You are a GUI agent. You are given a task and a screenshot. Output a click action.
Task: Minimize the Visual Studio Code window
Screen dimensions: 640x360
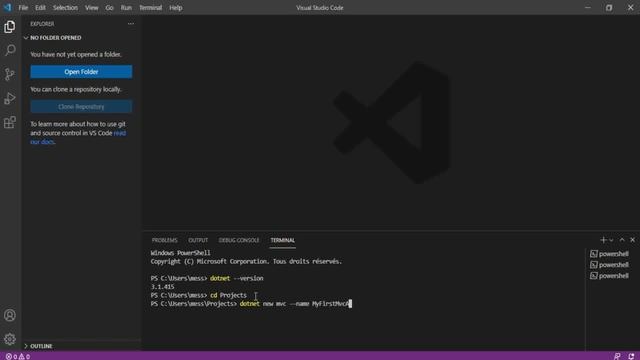(x=588, y=7)
